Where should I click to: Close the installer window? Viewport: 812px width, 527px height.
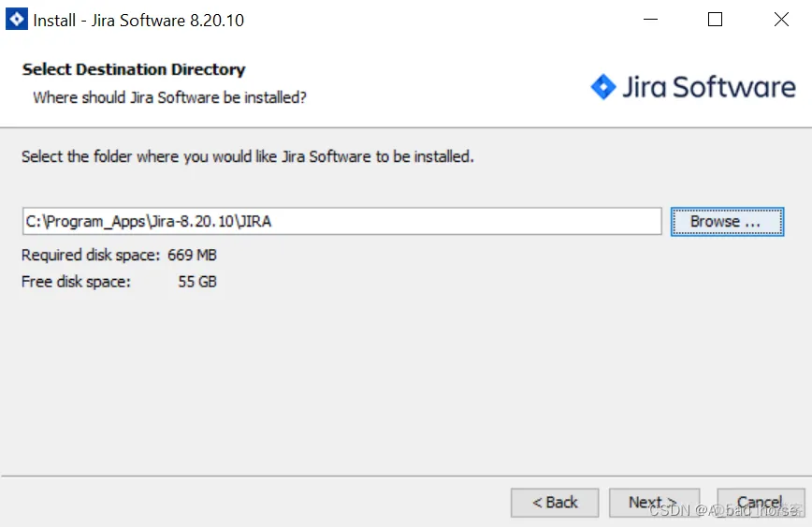pyautogui.click(x=781, y=20)
